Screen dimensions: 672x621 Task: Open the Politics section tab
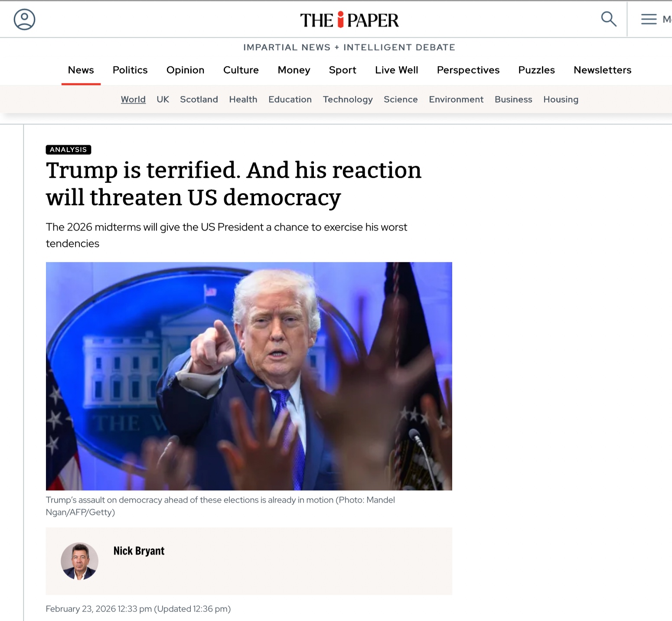130,70
